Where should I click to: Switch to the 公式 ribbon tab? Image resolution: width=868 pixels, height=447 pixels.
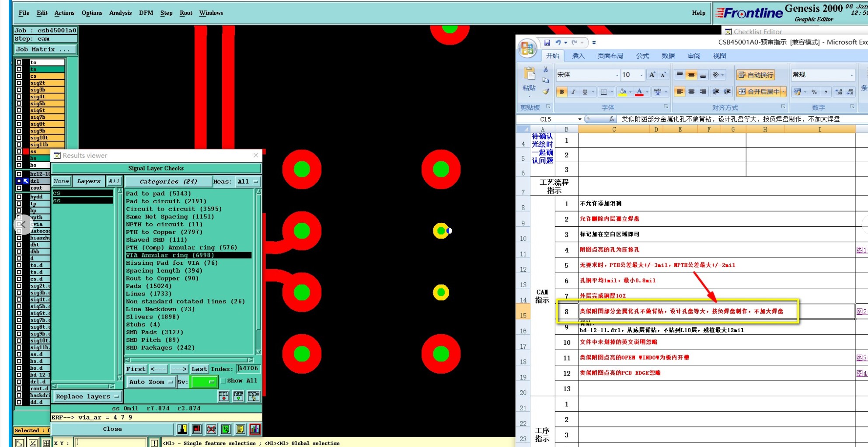pyautogui.click(x=642, y=56)
